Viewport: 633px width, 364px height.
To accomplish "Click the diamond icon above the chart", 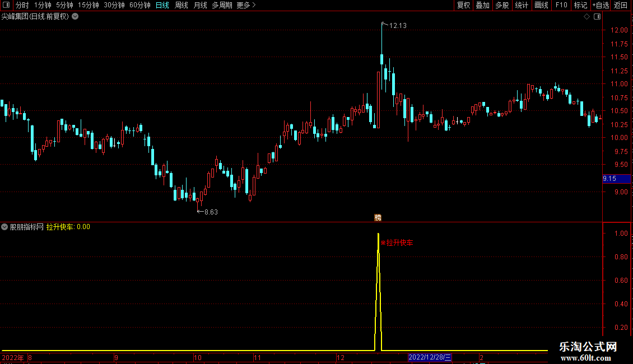I will pyautogui.click(x=587, y=17).
